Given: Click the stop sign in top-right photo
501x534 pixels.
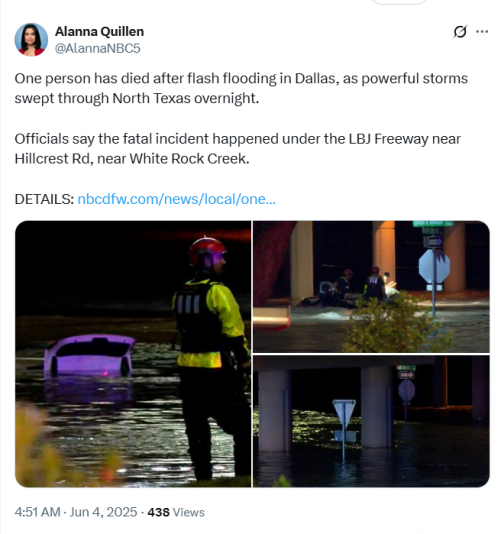Looking at the screenshot, I should tap(434, 266).
